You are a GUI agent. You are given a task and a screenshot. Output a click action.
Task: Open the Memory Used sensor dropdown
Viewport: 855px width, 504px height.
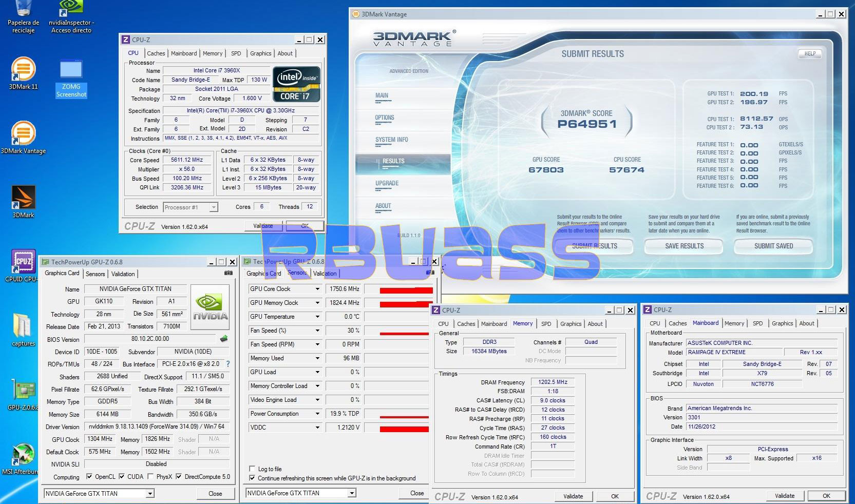click(x=317, y=358)
